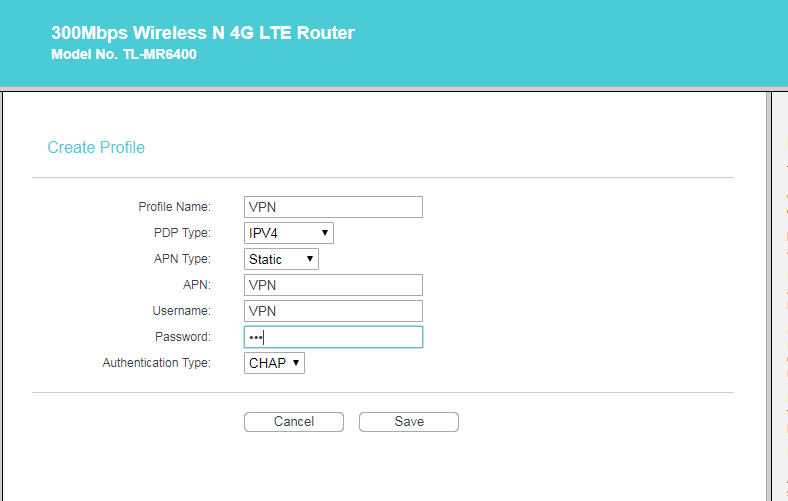Save the new profile

point(408,422)
